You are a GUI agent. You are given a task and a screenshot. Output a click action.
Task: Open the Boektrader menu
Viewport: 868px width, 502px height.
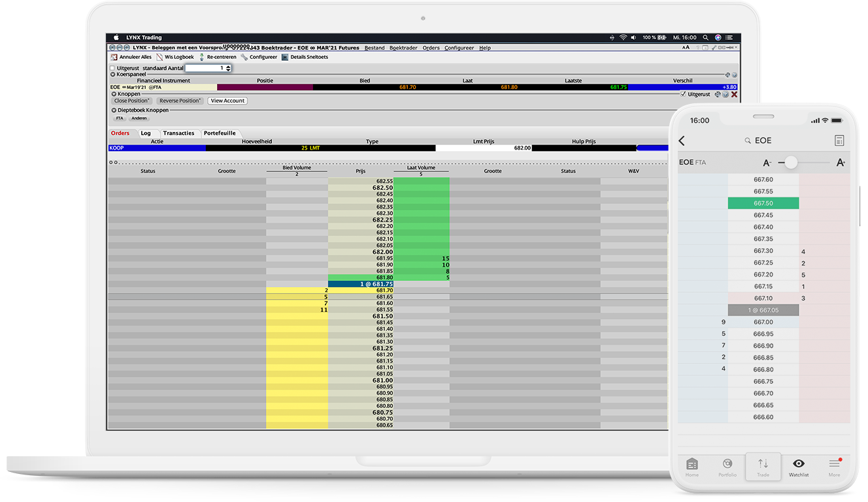click(x=403, y=48)
